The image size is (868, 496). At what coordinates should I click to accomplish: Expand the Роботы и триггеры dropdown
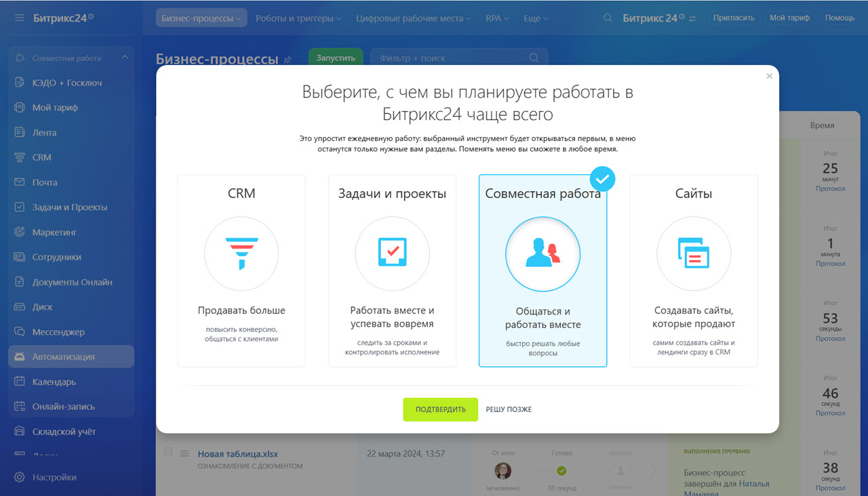(x=297, y=18)
